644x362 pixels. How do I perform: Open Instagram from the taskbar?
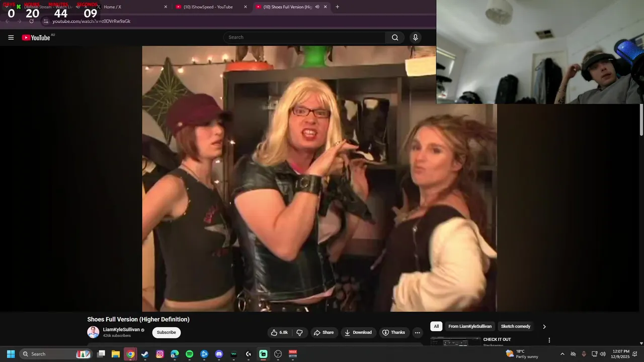tap(160, 354)
